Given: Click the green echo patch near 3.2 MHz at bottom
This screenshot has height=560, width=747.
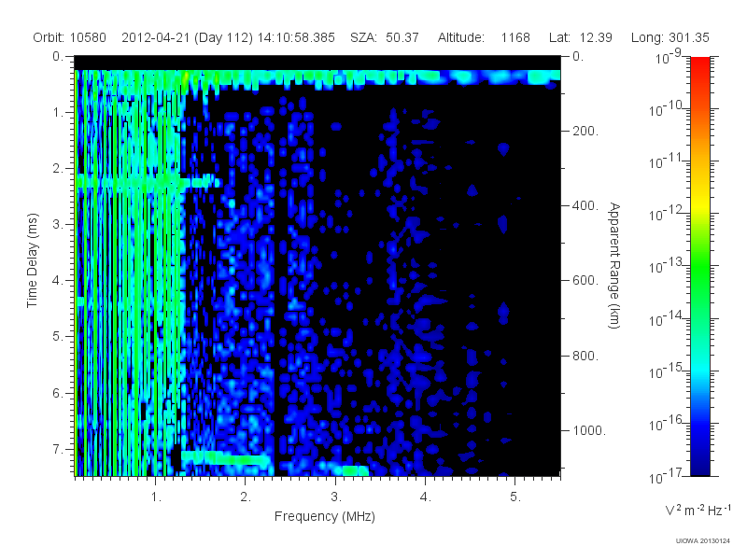Looking at the screenshot, I should (x=355, y=470).
